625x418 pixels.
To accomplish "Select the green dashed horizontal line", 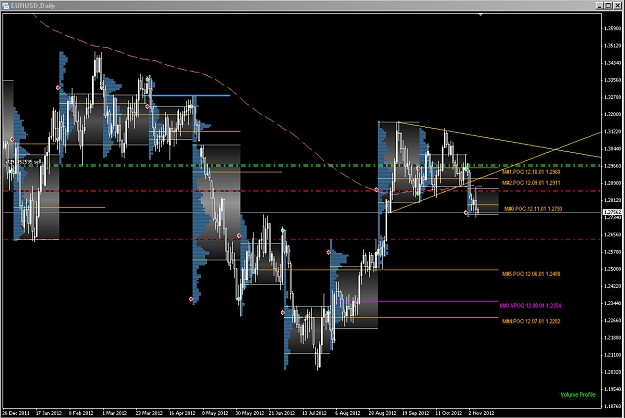I will click(303, 165).
